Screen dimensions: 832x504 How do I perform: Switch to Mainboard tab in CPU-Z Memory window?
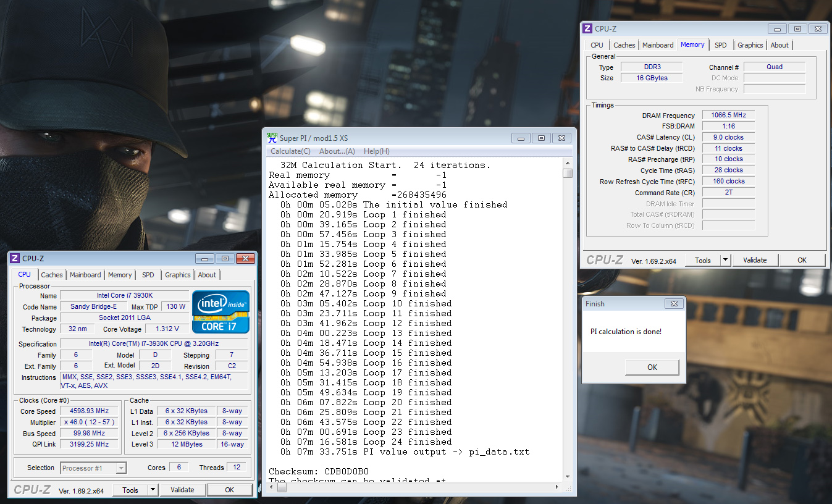[x=658, y=45]
